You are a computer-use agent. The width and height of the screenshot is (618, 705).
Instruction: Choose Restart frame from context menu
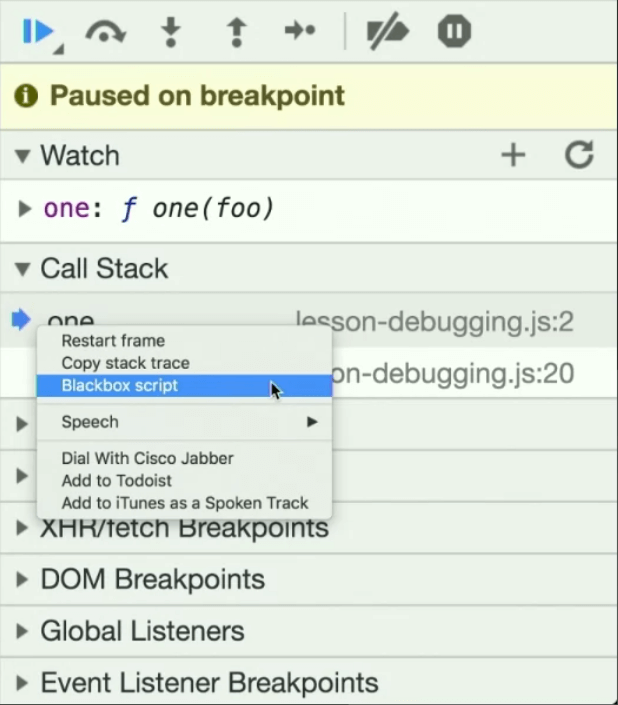[x=113, y=341]
